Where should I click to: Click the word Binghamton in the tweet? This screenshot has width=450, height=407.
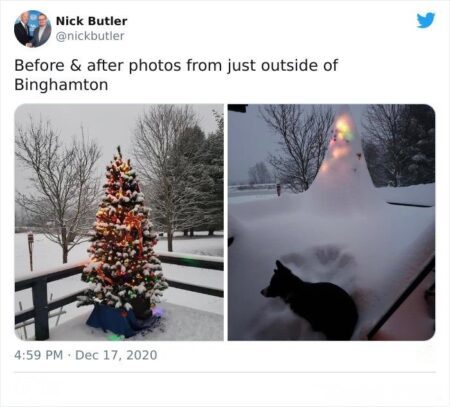point(61,85)
